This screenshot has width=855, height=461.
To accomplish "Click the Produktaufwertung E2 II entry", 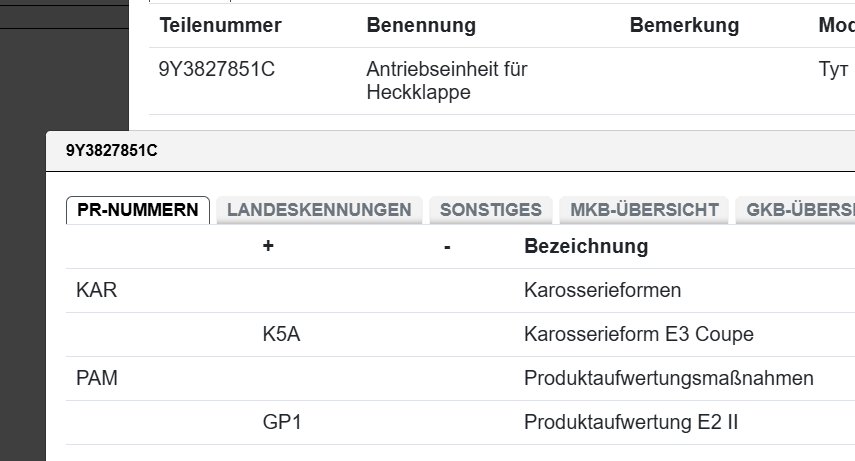I will pyautogui.click(x=630, y=423).
